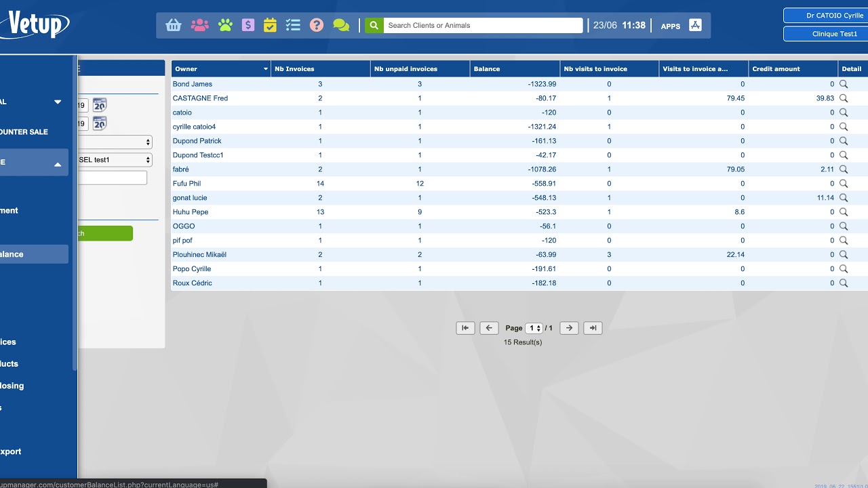Open the green paw animals icon
Image resolution: width=868 pixels, height=488 pixels.
[x=225, y=25]
